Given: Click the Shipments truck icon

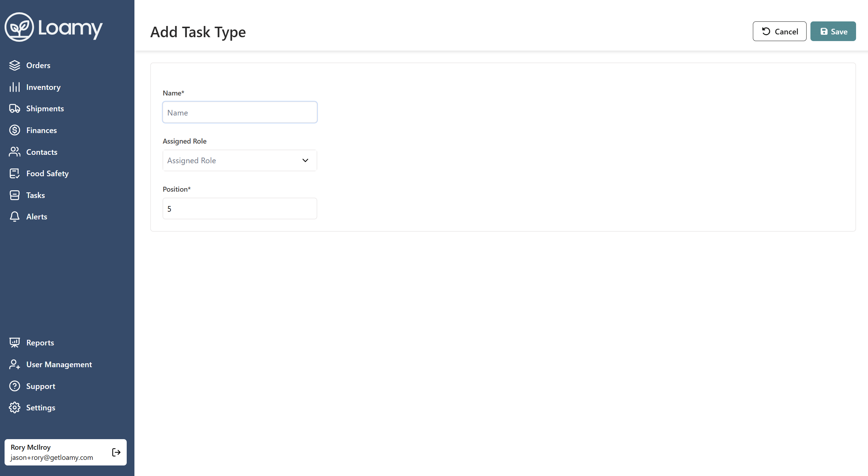Looking at the screenshot, I should tap(14, 108).
